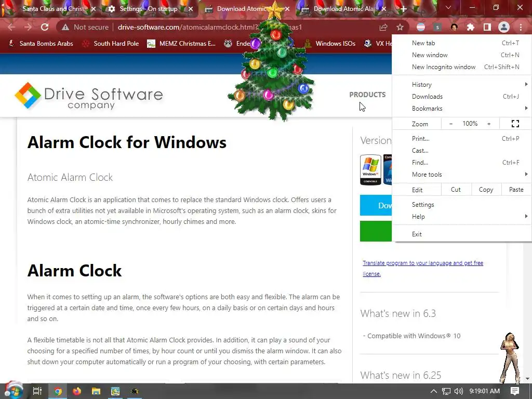Click the taskbar clock showing 9:19:01 AM
This screenshot has height=399, width=532.
tap(485, 391)
